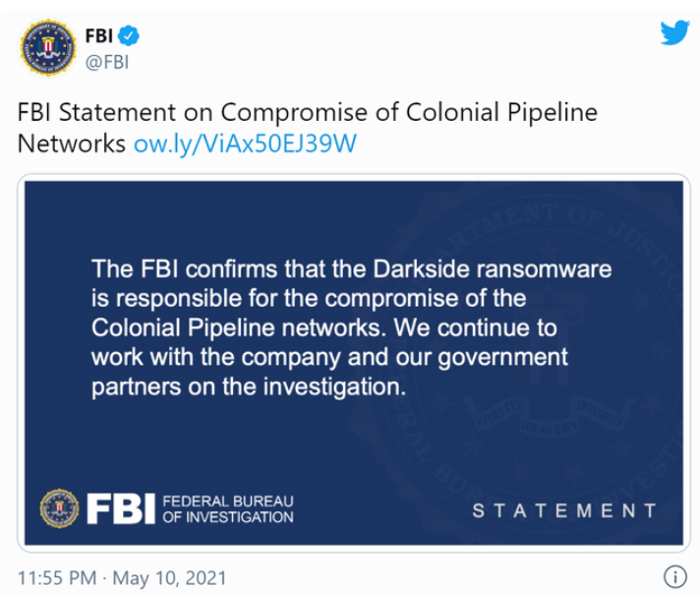Open the 11:55 PM May 10, 2021 timestamp

[x=122, y=577]
